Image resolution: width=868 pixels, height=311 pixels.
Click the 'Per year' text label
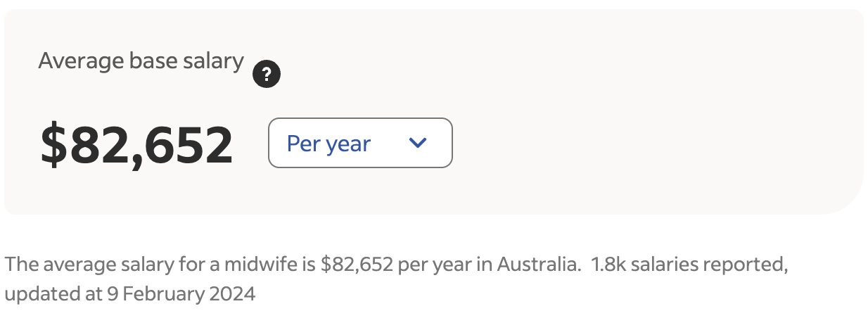(328, 144)
